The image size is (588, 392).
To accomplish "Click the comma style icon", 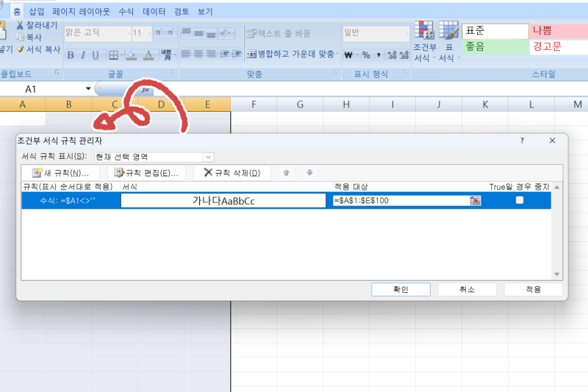I will coord(379,55).
